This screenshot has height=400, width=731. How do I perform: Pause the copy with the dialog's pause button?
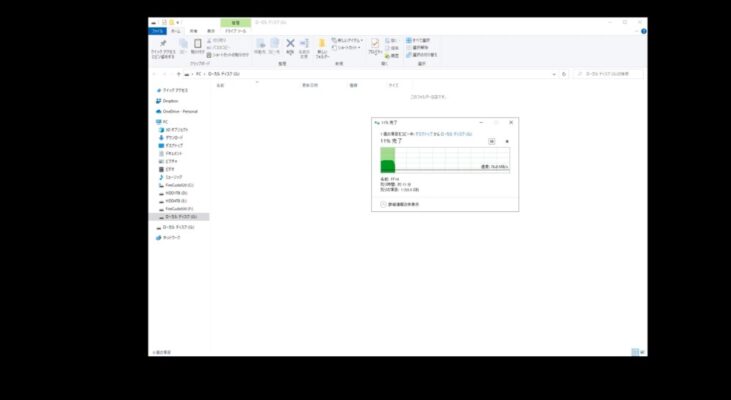pyautogui.click(x=491, y=141)
